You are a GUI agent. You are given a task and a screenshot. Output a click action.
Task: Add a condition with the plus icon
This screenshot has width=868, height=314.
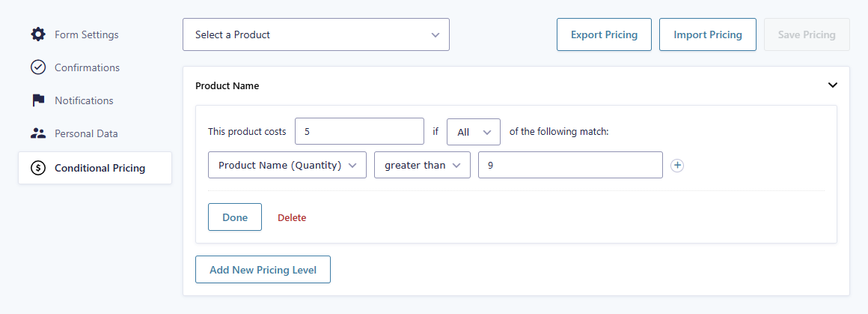(677, 166)
